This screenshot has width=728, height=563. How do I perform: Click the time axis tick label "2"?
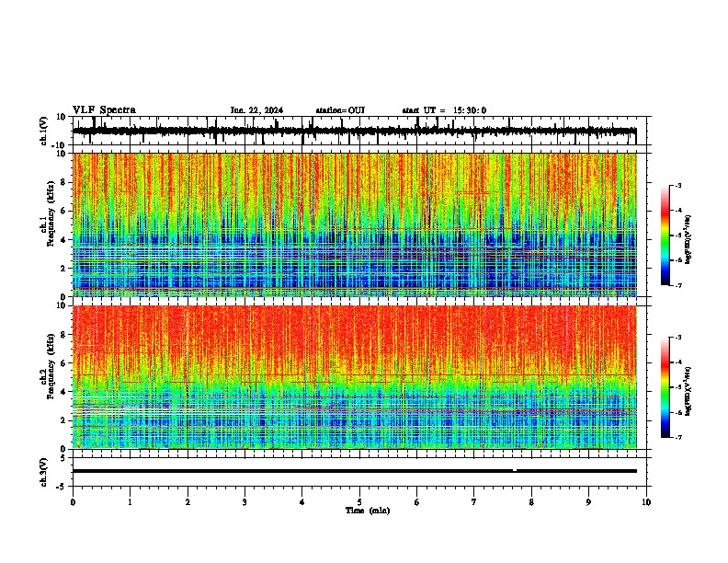(x=188, y=502)
